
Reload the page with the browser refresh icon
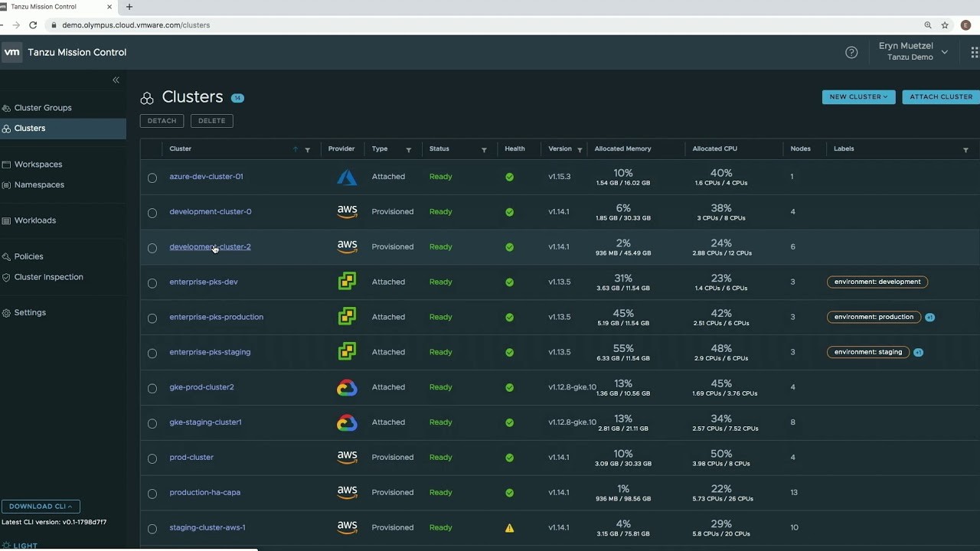coord(33,25)
